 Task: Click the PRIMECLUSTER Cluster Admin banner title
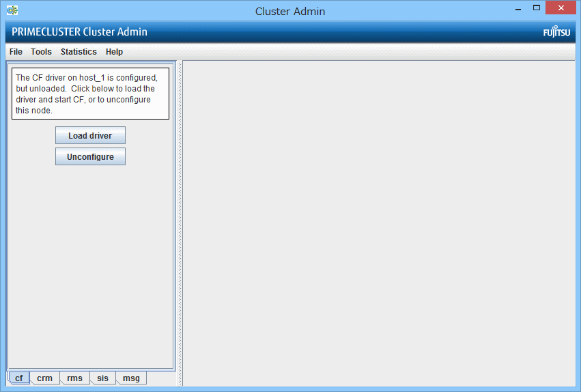pos(79,32)
